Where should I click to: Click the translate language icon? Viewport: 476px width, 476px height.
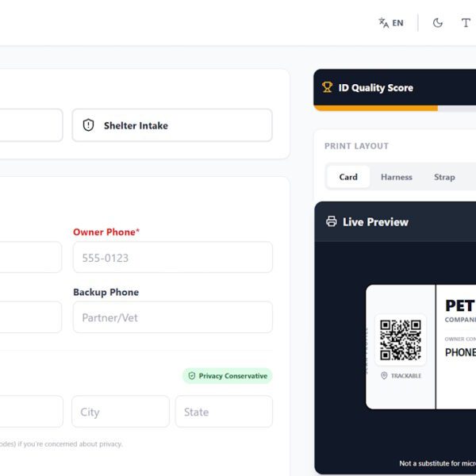coord(384,23)
